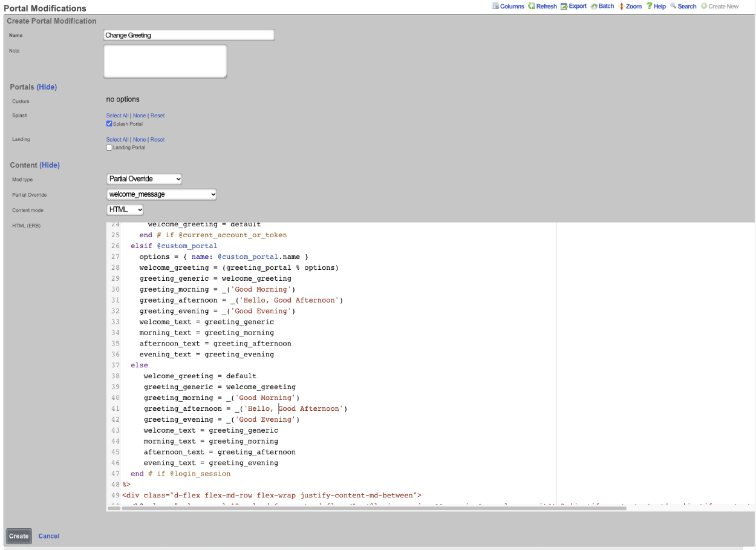Click the 'no options' text beside Custom
Viewport: 756px width, 550px height.
(x=123, y=99)
